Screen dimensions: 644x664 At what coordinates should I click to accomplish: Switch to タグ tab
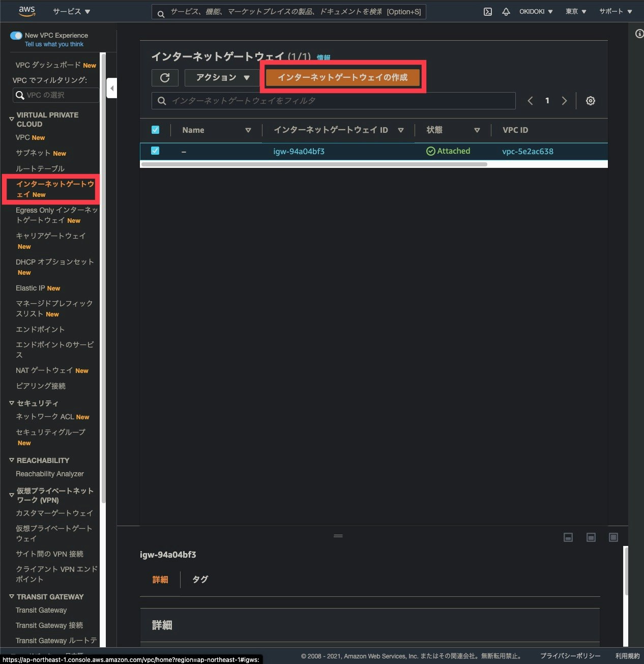200,580
